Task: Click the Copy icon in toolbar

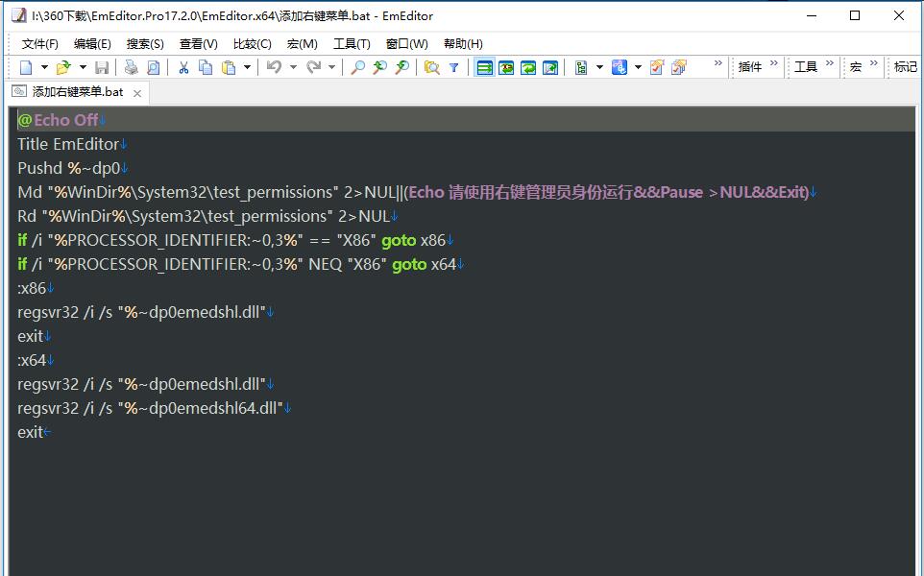Action: [206, 67]
